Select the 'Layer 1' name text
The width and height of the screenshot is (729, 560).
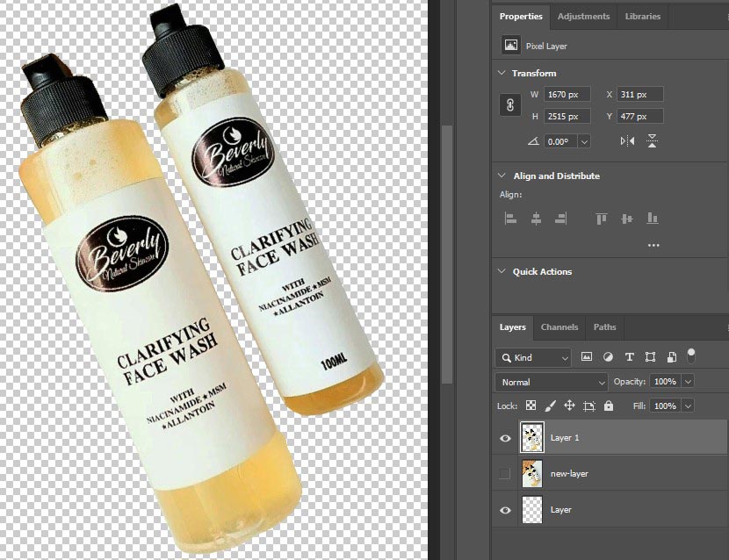pos(565,438)
